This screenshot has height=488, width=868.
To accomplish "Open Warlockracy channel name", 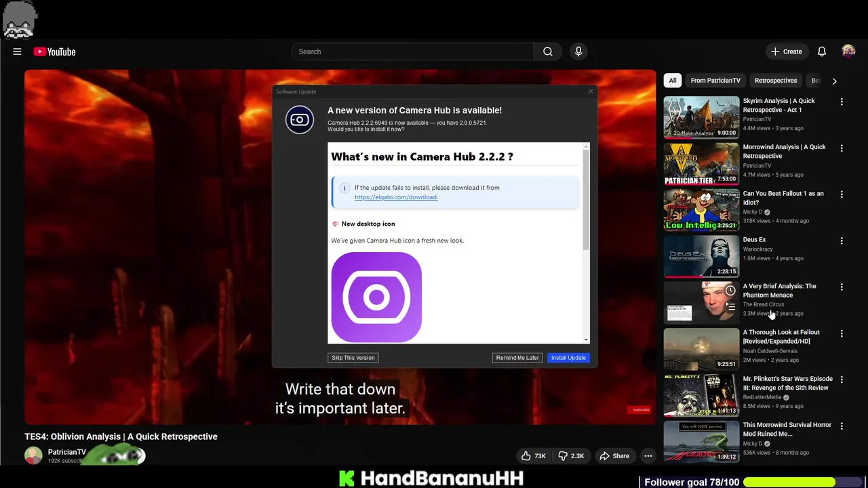I will 759,249.
